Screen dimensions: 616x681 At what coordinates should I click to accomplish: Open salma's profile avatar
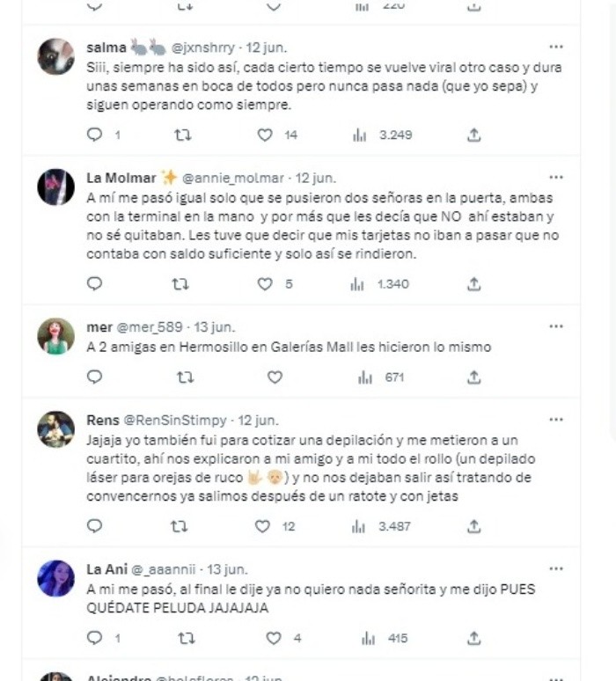55,56
